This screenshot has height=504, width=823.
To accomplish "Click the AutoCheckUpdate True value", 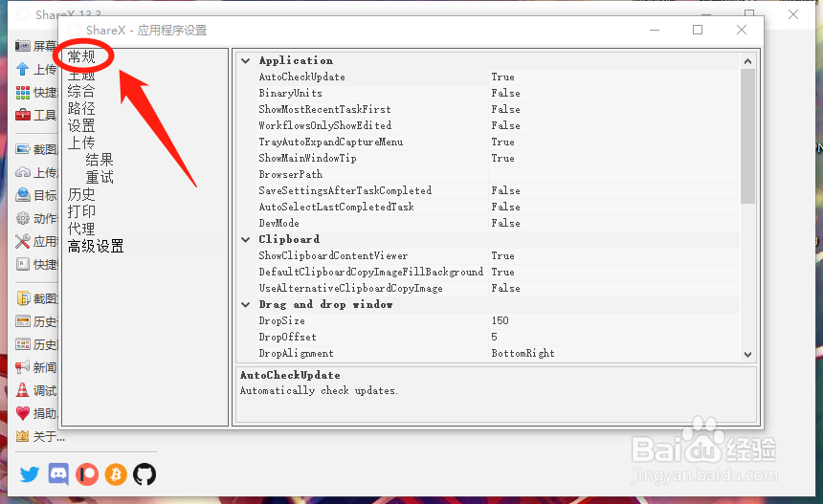I will click(502, 77).
